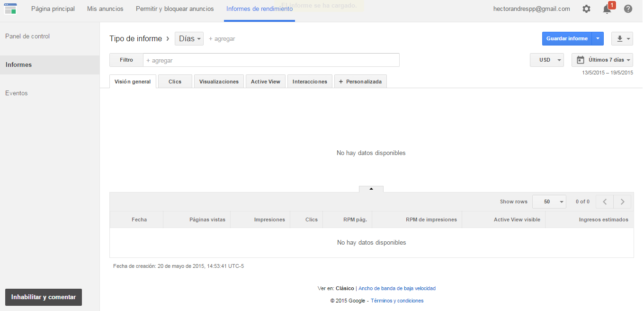Click + agregar next to Días

[222, 39]
